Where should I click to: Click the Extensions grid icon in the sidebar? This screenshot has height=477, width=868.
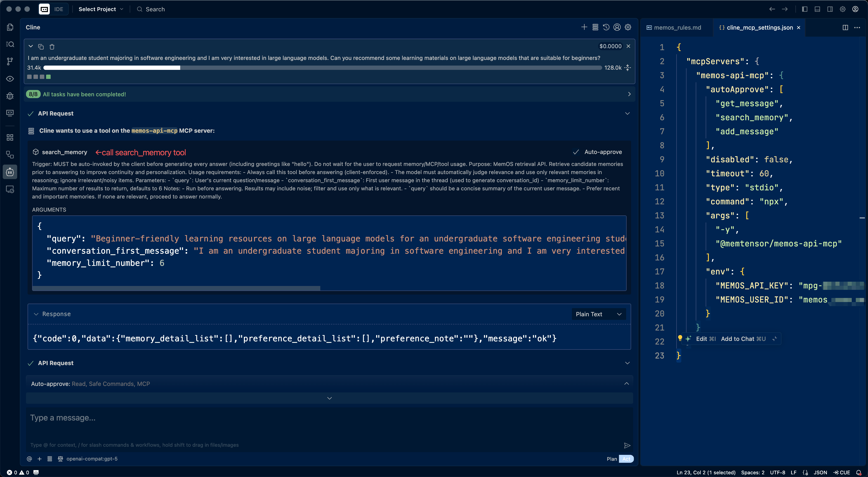tap(10, 137)
